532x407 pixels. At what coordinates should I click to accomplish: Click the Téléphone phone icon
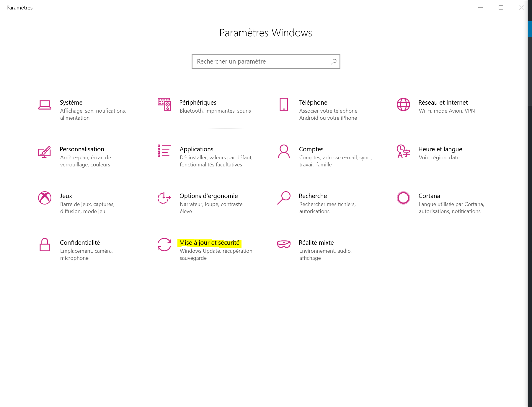[x=284, y=104]
